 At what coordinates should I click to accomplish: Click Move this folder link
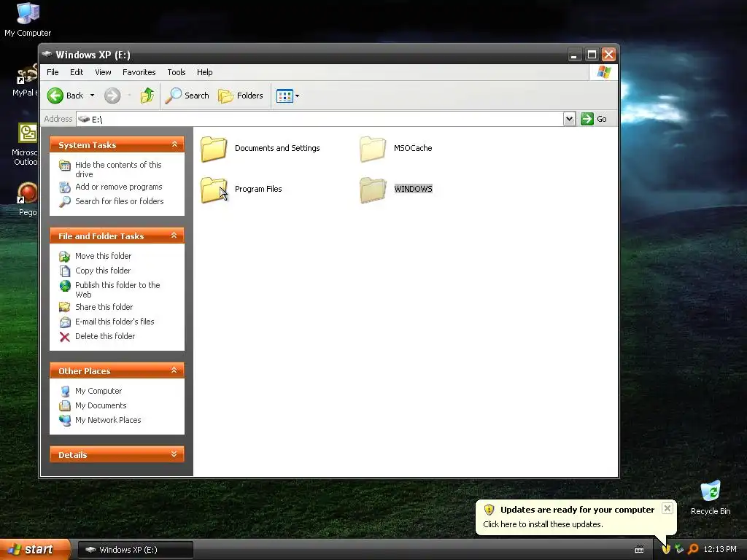(103, 256)
